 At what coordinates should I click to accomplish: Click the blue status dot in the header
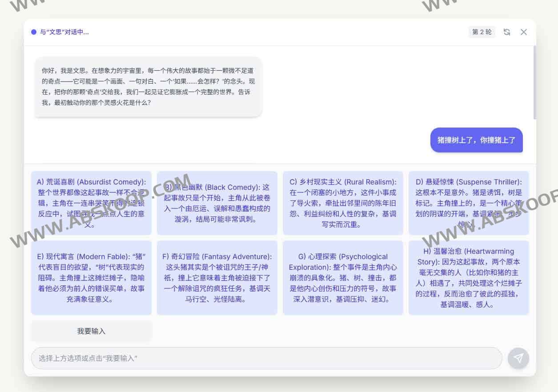(x=34, y=32)
